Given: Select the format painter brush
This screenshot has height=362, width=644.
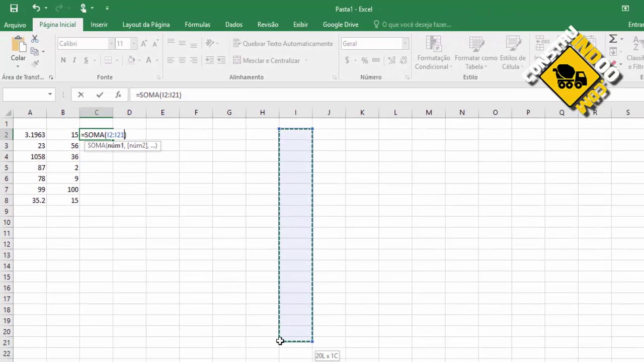Looking at the screenshot, I should pos(35,63).
